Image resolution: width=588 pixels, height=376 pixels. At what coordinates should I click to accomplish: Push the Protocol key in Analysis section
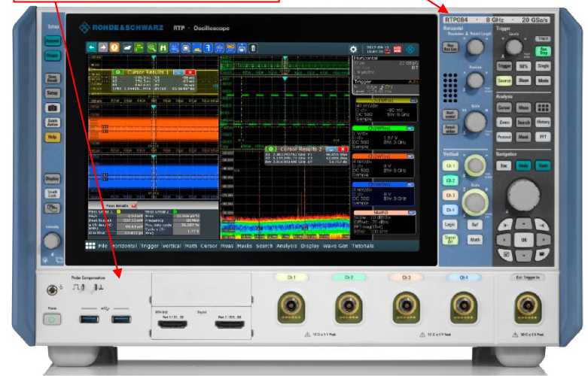pos(504,137)
